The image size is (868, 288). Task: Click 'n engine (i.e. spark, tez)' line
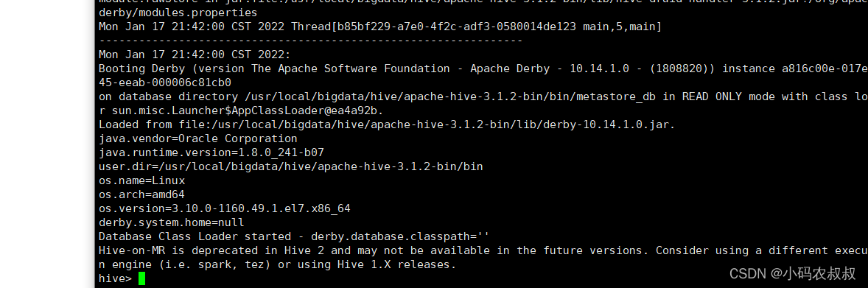[x=277, y=264]
